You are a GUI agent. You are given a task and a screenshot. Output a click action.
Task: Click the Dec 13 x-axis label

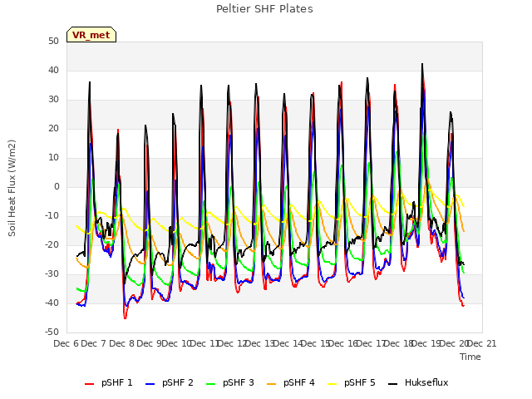point(260,343)
